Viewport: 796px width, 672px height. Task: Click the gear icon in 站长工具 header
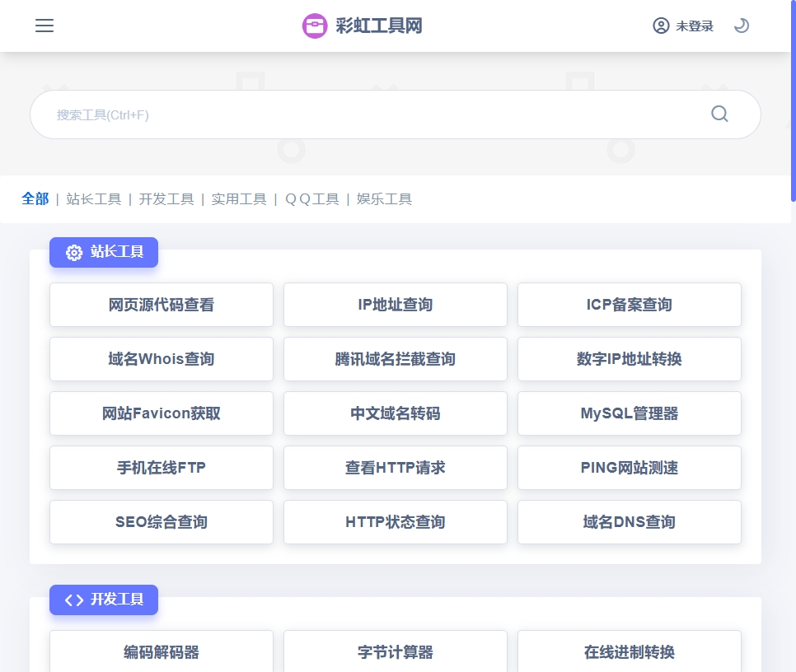pyautogui.click(x=74, y=252)
